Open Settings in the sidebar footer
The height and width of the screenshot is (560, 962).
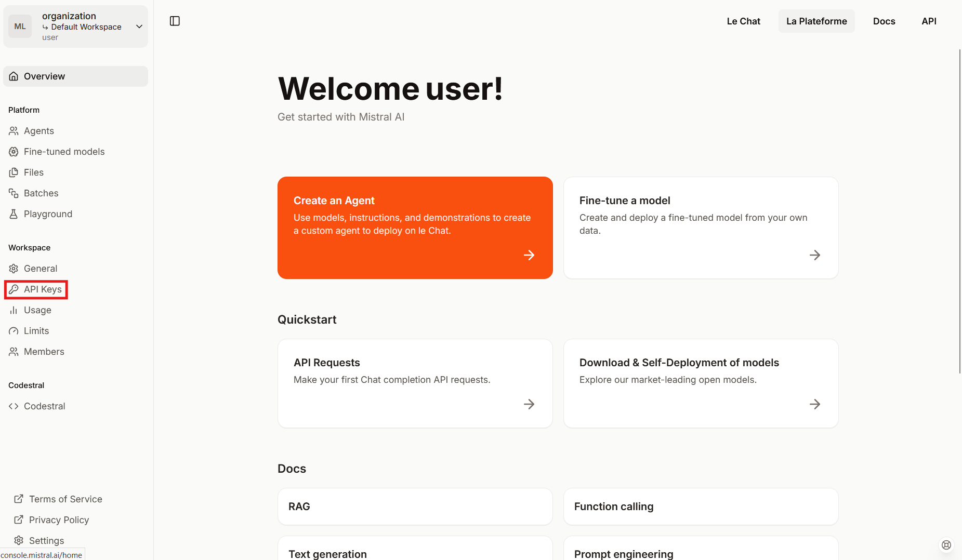46,541
